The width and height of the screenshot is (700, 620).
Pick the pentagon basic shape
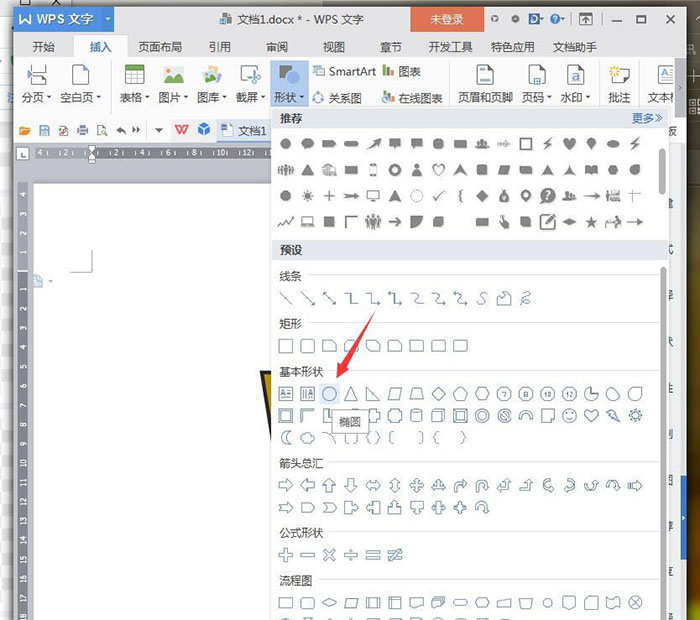460,394
